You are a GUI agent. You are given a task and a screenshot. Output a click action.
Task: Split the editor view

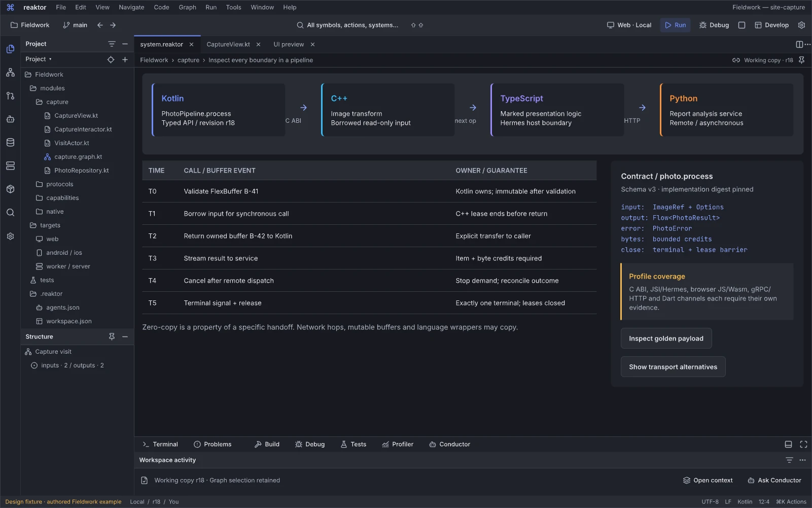799,44
